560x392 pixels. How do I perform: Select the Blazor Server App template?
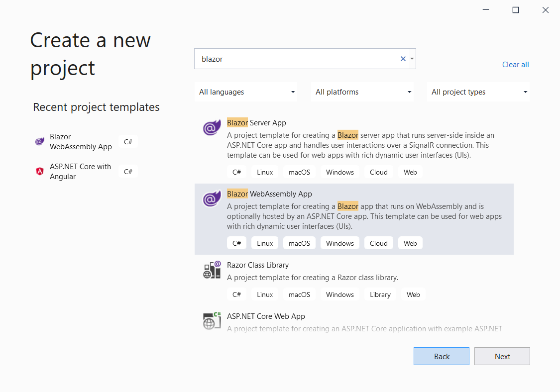tap(348, 139)
